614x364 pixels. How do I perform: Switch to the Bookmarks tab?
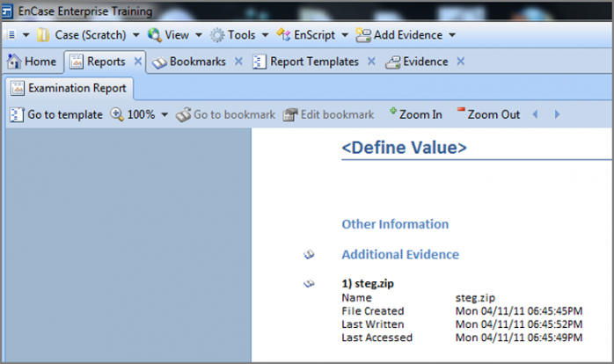click(x=197, y=62)
